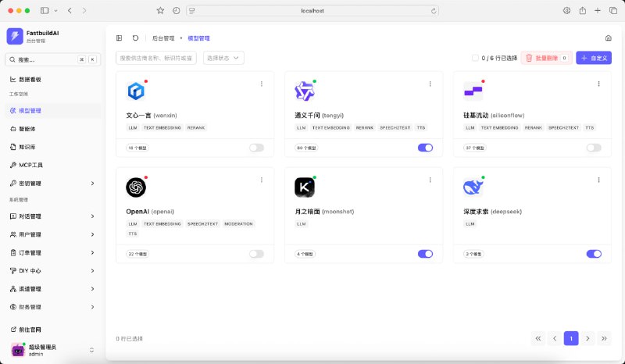The height and width of the screenshot is (364, 625).
Task: Expand the 渠道管理 menu
Action: pyautogui.click(x=52, y=289)
